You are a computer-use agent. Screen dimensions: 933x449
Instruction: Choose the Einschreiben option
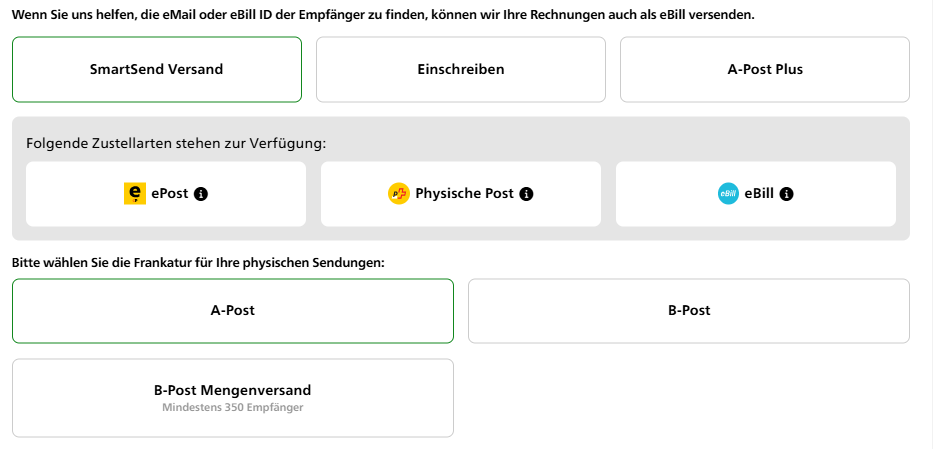pos(461,70)
